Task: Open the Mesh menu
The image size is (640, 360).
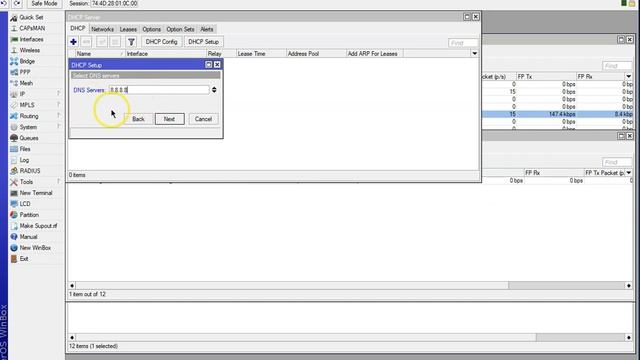Action: 26,83
